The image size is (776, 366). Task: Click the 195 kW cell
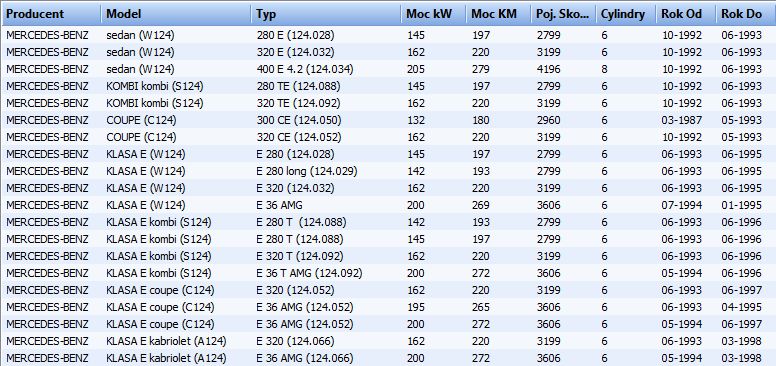(416, 307)
